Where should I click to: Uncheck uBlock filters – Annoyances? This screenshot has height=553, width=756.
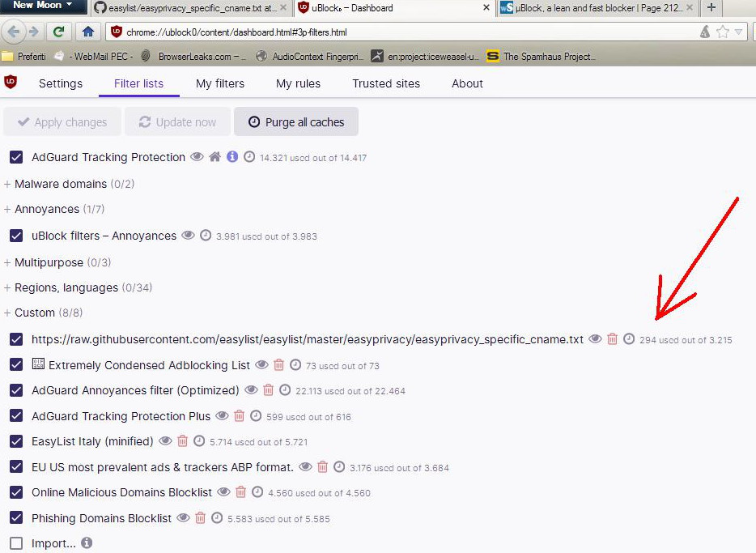[x=16, y=236]
